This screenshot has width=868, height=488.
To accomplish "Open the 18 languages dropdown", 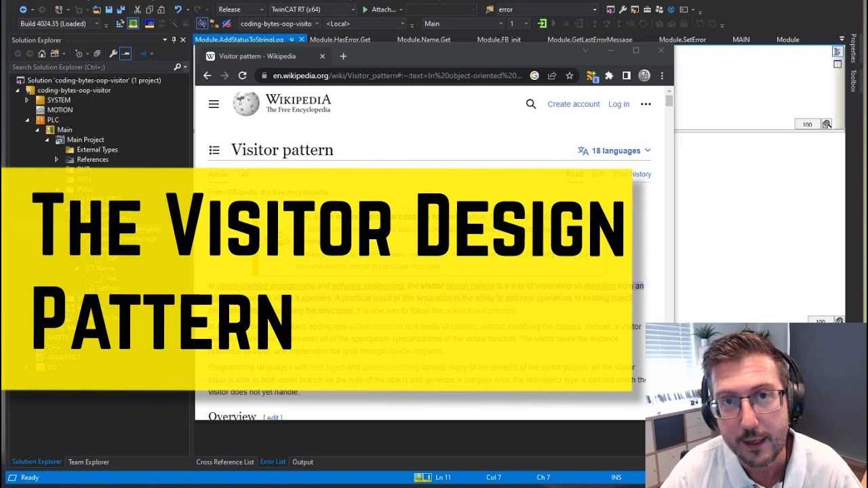I will (x=614, y=150).
